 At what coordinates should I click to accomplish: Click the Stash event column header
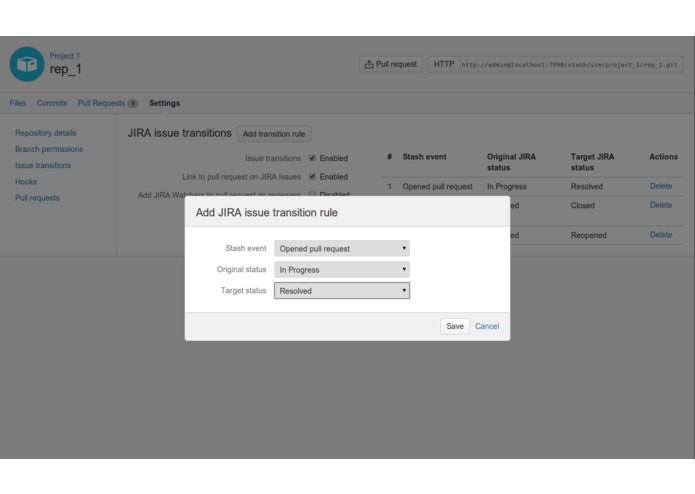424,157
